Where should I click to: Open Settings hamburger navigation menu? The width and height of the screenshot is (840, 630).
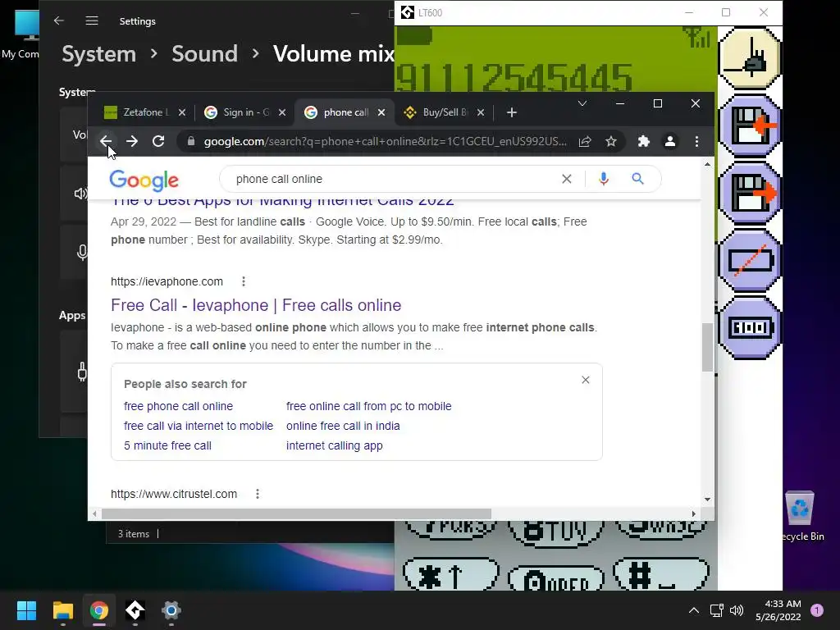[x=92, y=21]
